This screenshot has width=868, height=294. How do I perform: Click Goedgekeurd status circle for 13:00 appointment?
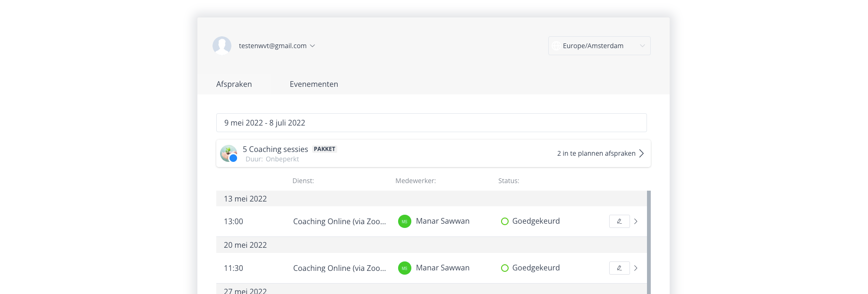[505, 221]
